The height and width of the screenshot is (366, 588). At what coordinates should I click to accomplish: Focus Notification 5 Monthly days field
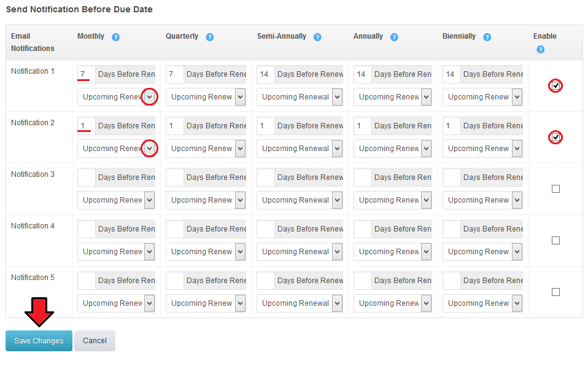point(87,281)
